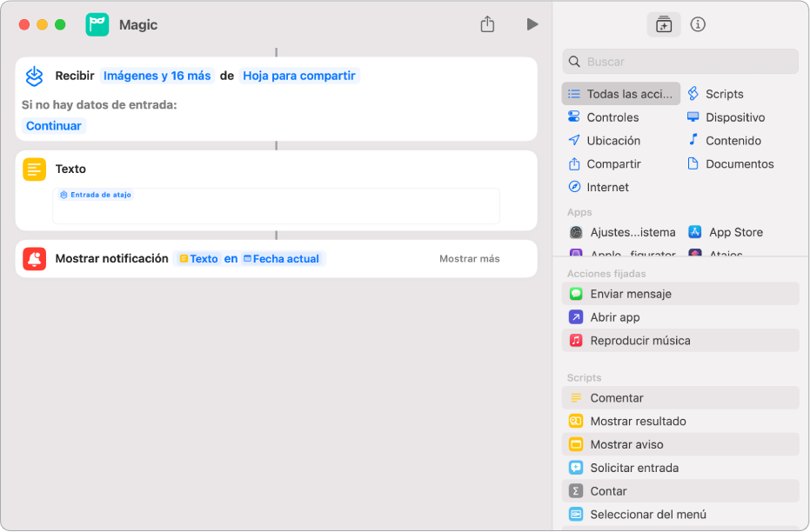Click the Magic shortcut mask icon

97,24
